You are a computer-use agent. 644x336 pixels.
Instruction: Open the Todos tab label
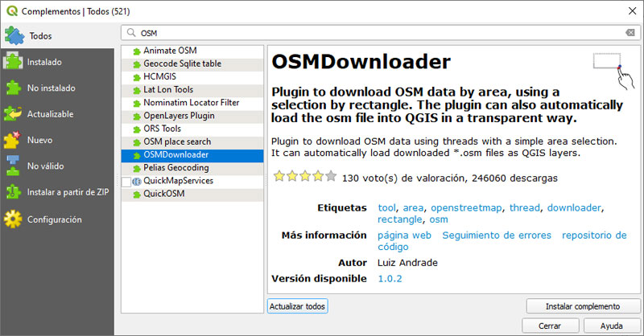point(40,35)
